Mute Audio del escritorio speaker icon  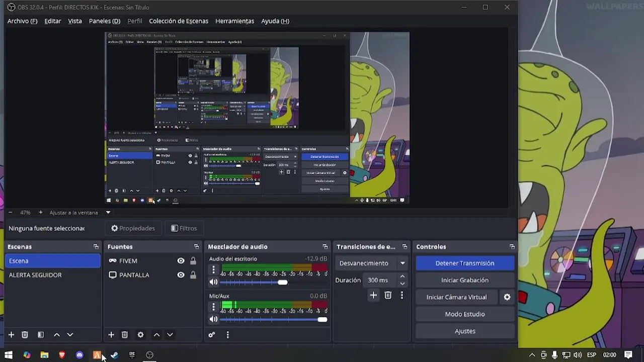click(213, 282)
